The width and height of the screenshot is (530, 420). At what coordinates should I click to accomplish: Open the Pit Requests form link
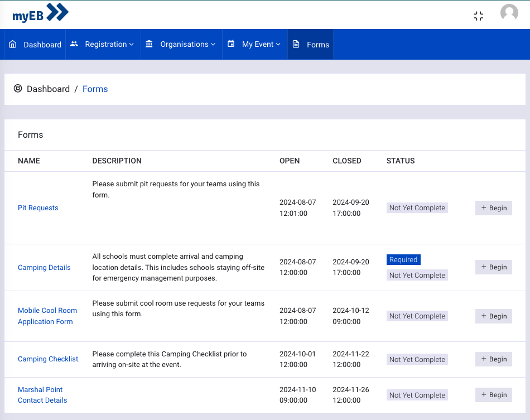coord(38,208)
